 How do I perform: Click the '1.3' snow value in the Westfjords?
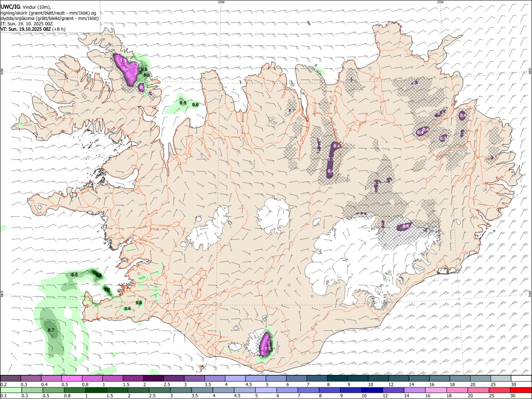[x=123, y=61]
